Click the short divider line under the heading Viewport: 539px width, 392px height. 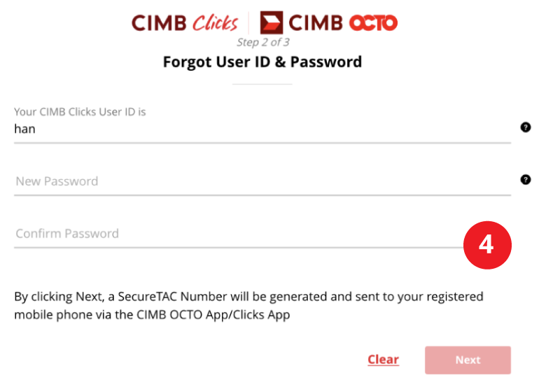pos(262,84)
